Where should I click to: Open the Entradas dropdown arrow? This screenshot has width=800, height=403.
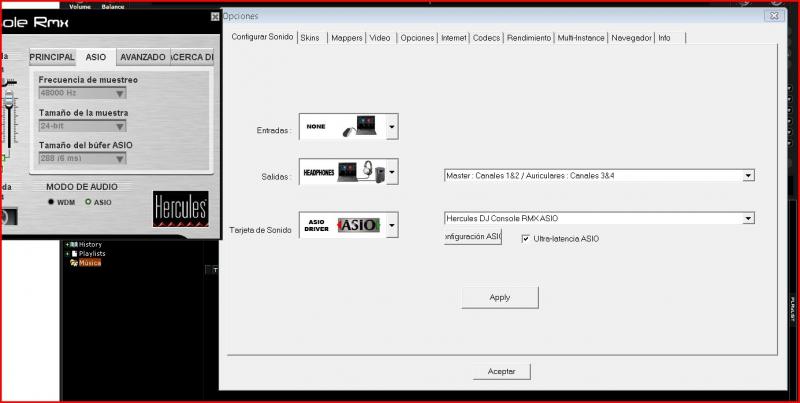392,127
